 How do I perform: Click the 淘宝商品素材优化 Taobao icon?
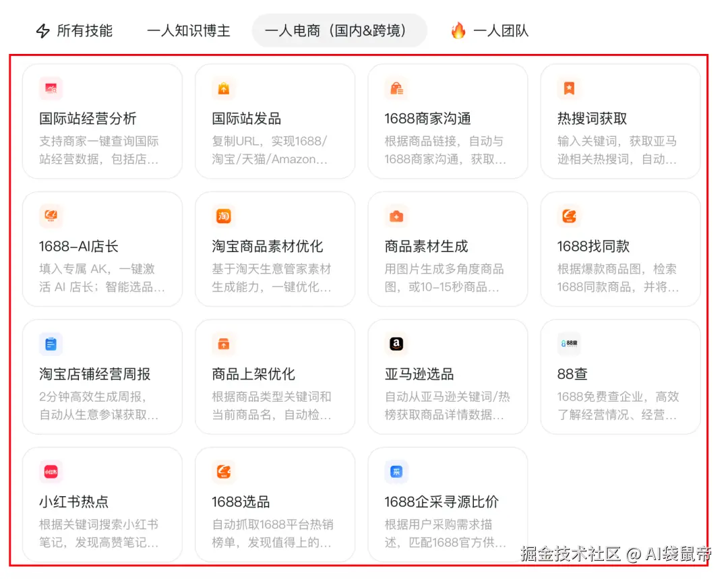tap(223, 216)
